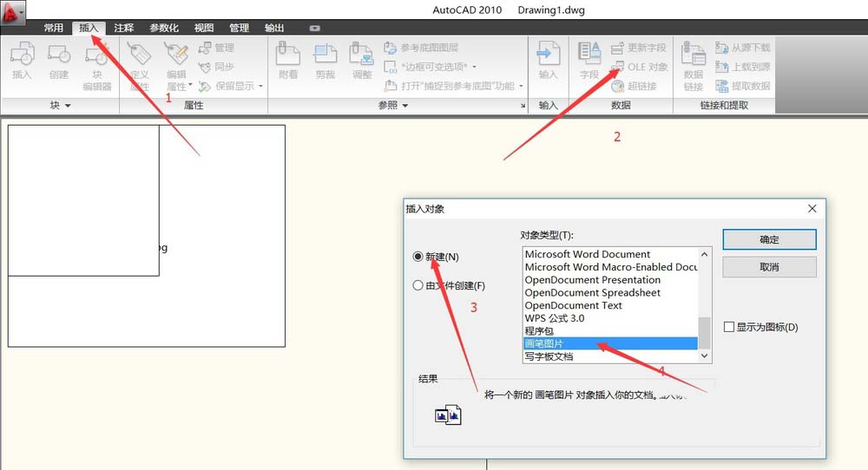Viewport: 868px width, 470px height.
Task: Click the 取消 button
Action: point(769,267)
